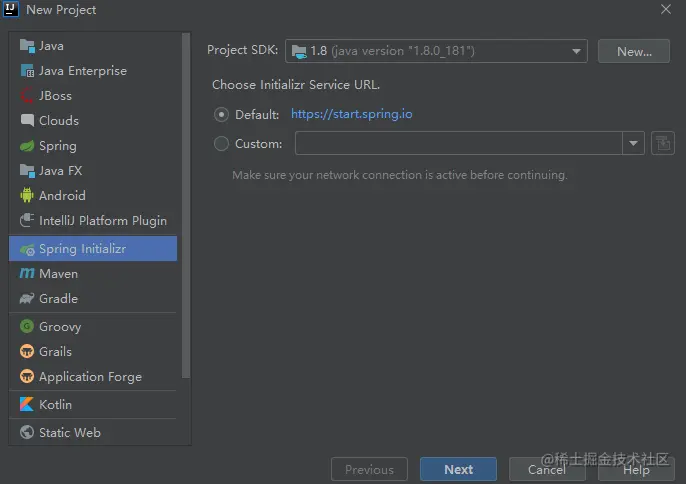
Task: Choose Java Enterprise project type
Action: [93, 71]
